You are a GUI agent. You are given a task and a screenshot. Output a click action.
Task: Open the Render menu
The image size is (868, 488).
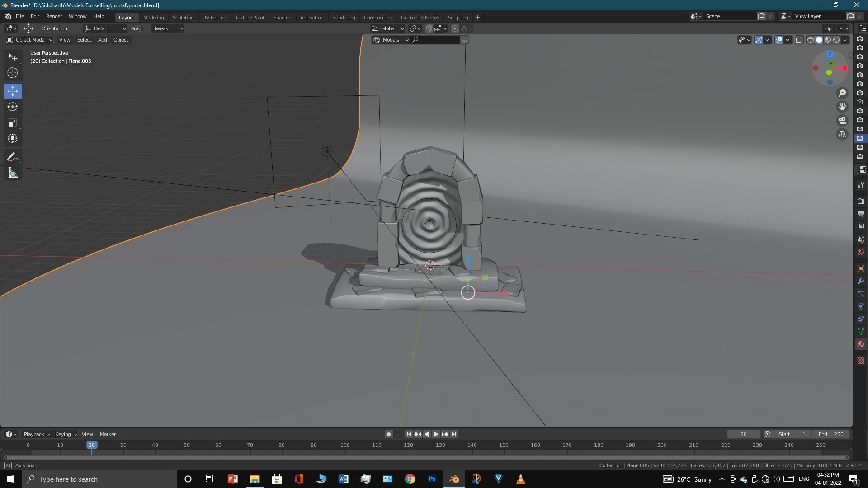pos(54,16)
